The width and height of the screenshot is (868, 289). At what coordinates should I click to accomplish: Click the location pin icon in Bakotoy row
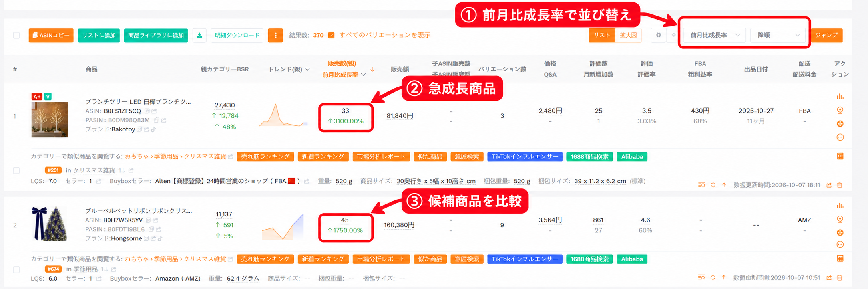(840, 110)
